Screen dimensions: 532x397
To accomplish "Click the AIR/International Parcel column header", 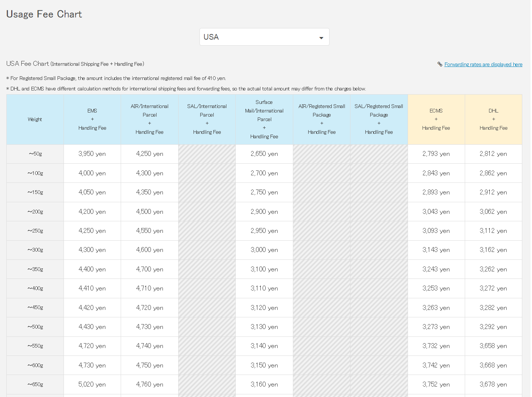I will [149, 119].
